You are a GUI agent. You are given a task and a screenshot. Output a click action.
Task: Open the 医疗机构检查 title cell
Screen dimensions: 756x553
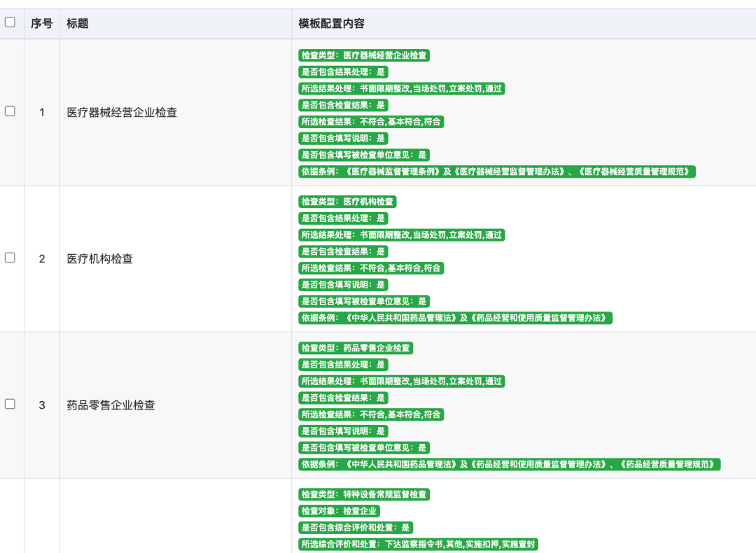99,258
